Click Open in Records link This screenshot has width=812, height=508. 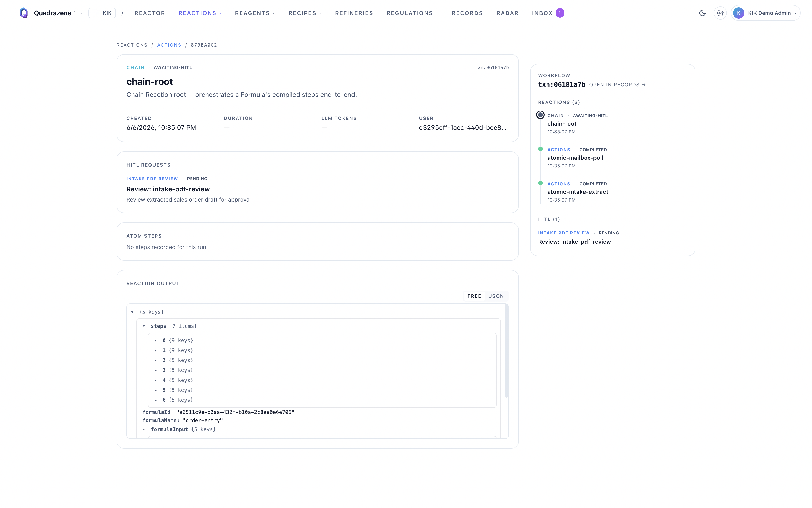617,85
